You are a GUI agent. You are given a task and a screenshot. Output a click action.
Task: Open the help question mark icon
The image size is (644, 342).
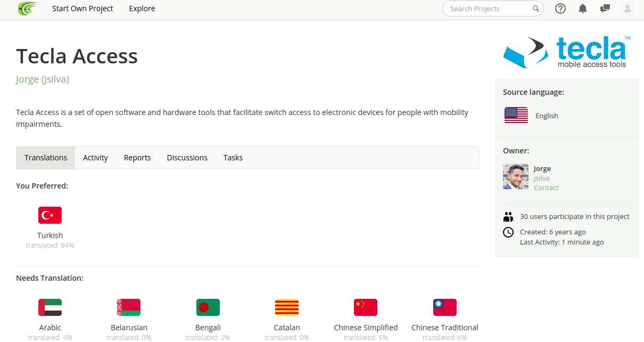(560, 9)
